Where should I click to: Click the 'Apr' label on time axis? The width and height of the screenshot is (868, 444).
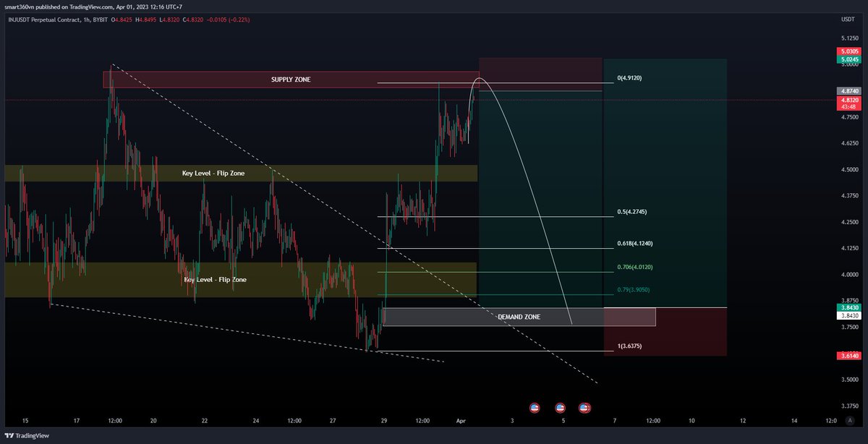point(460,420)
